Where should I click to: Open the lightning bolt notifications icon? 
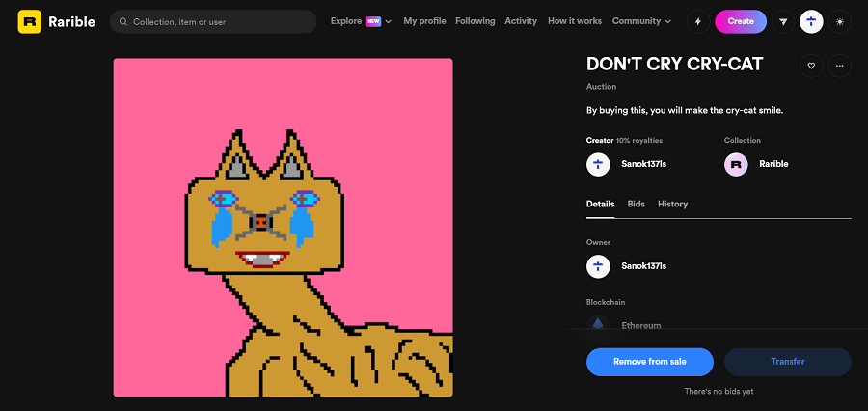coord(698,21)
